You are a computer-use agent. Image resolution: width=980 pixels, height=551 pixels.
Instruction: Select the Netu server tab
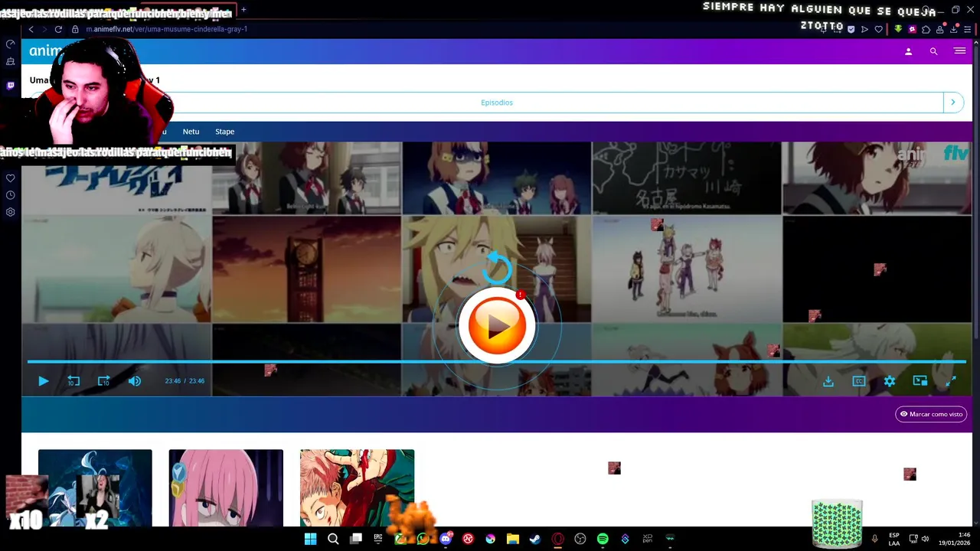tap(191, 132)
